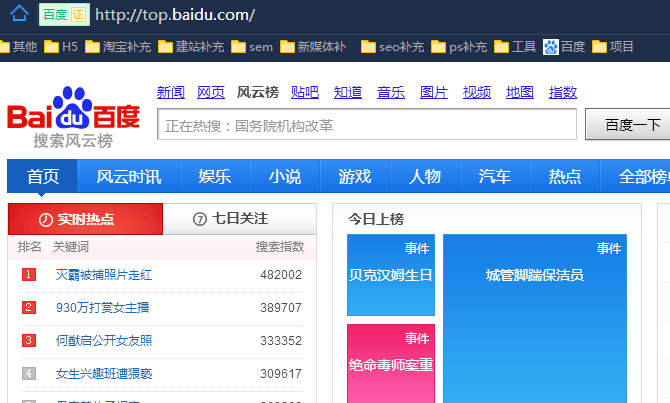Click the Baidu 搜索风云榜 logo

click(x=73, y=117)
